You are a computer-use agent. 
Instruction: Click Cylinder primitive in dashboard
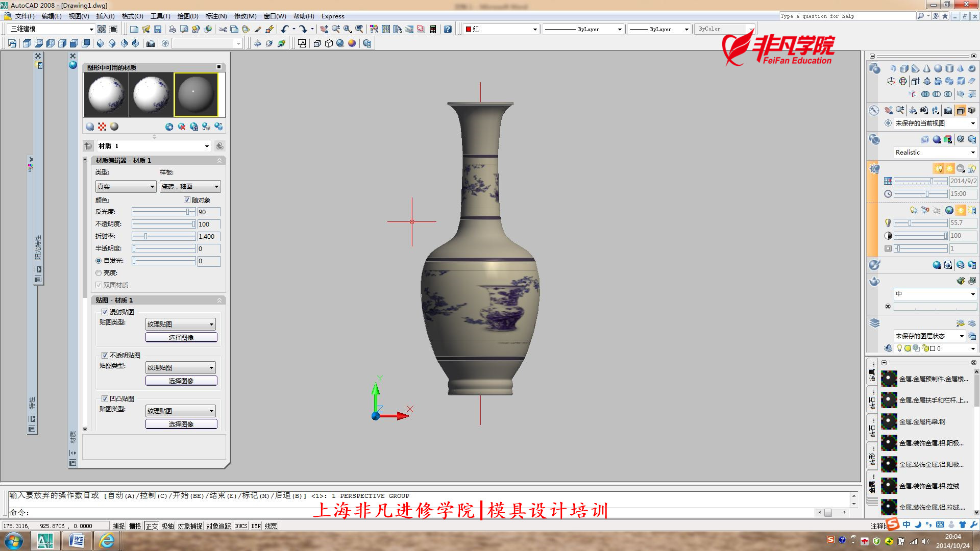click(949, 68)
